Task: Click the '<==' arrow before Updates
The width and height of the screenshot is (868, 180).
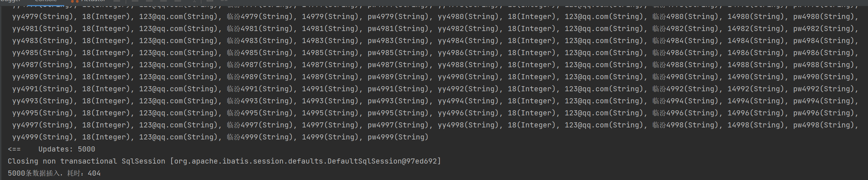Action: 14,149
